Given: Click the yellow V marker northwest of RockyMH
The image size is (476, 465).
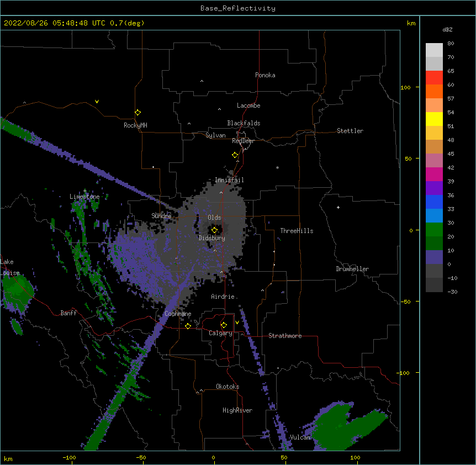Looking at the screenshot, I should click(x=97, y=102).
